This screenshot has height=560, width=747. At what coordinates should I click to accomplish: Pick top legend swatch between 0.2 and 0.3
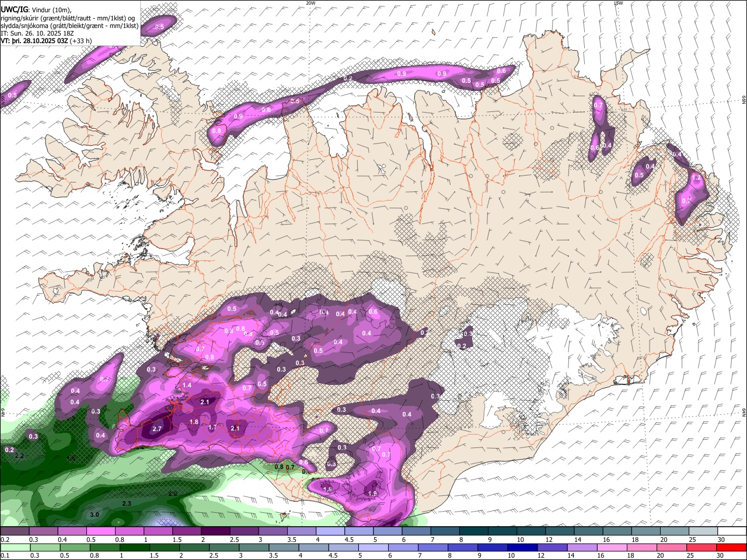click(14, 531)
